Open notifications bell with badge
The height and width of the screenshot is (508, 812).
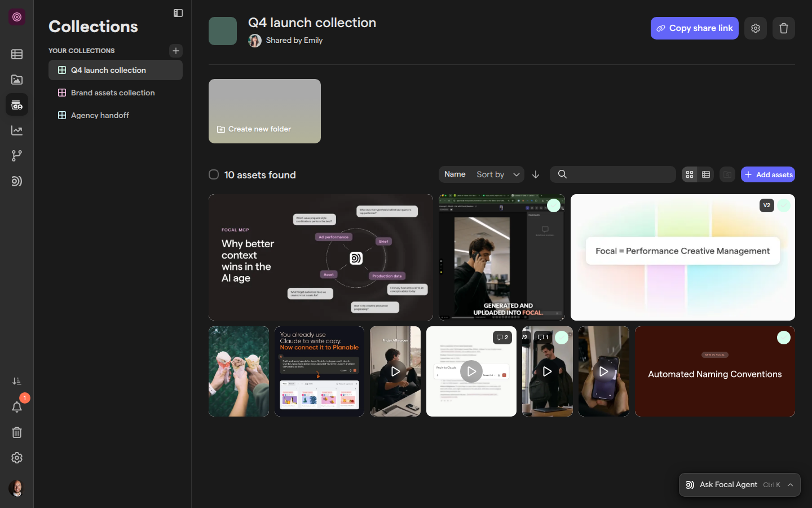click(17, 407)
